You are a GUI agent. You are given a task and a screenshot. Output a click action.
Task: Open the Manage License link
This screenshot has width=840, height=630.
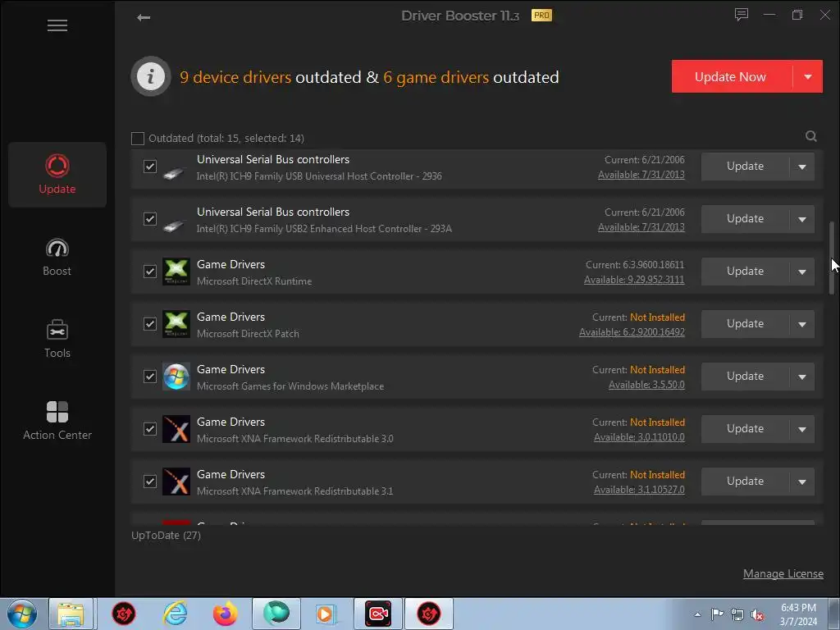click(783, 573)
